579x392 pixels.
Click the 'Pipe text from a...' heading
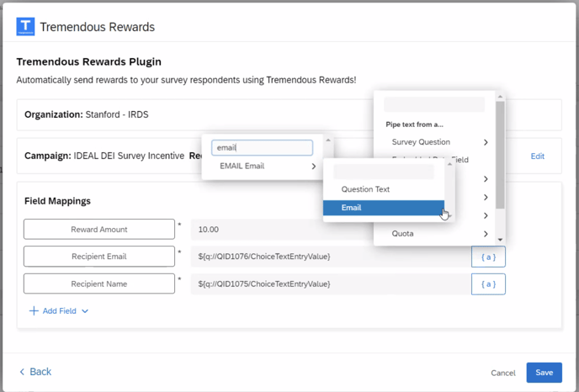[414, 124]
